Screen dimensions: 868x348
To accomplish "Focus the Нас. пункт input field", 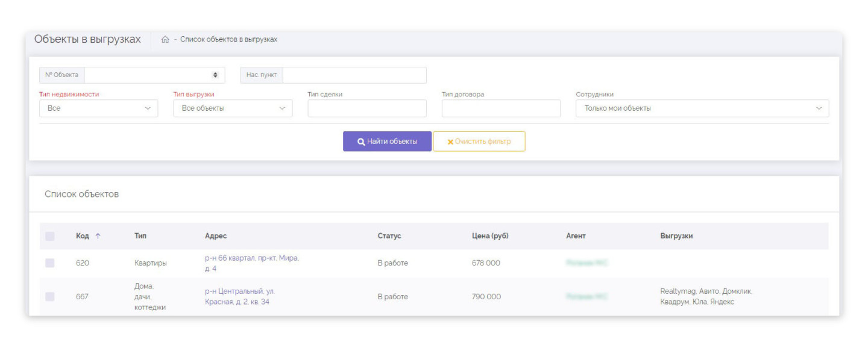I will 354,75.
